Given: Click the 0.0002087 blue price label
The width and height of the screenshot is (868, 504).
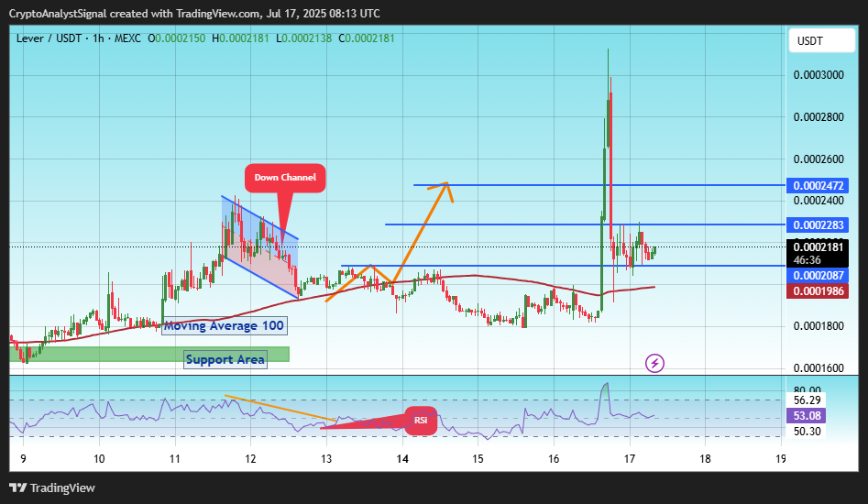Looking at the screenshot, I should 818,276.
